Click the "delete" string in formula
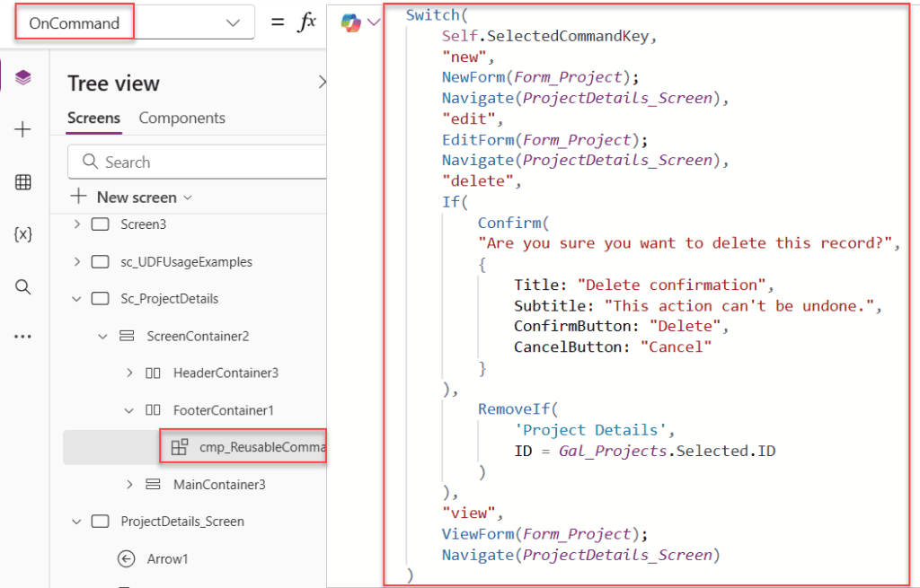This screenshot has width=920, height=588. tap(478, 181)
